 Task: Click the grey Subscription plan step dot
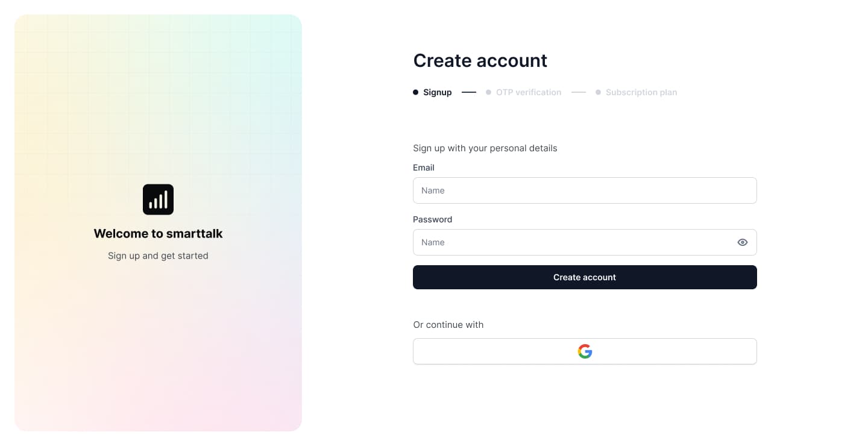tap(598, 92)
